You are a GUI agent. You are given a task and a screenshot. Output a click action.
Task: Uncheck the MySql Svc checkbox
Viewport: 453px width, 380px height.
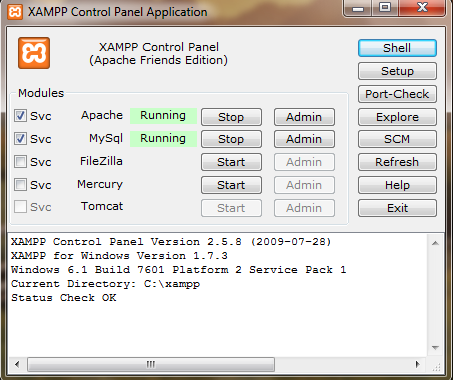(x=20, y=139)
